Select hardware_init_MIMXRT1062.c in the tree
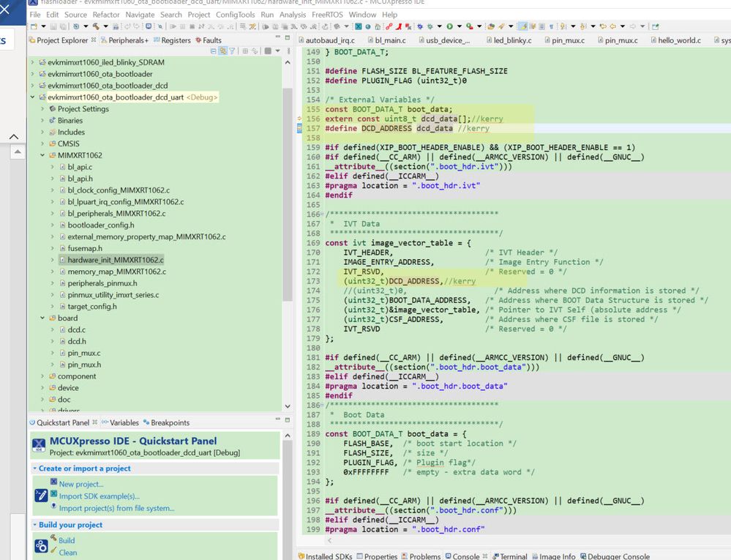 (116, 260)
